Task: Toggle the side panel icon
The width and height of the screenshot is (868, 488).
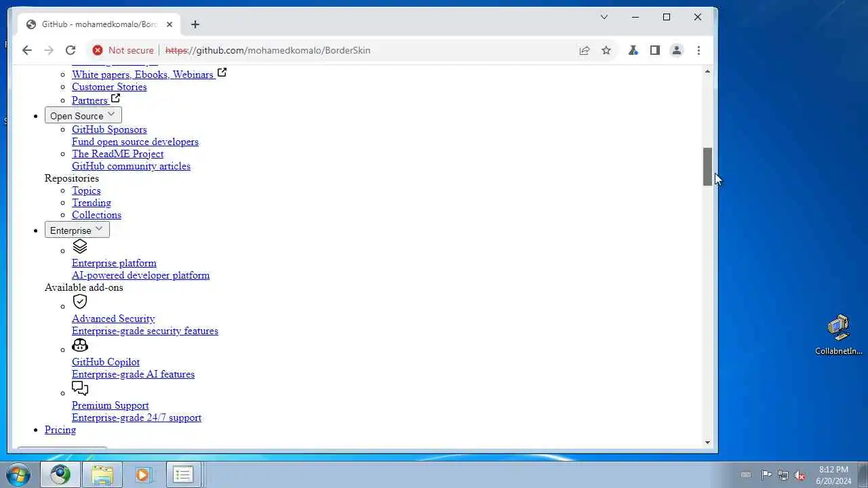Action: (654, 50)
